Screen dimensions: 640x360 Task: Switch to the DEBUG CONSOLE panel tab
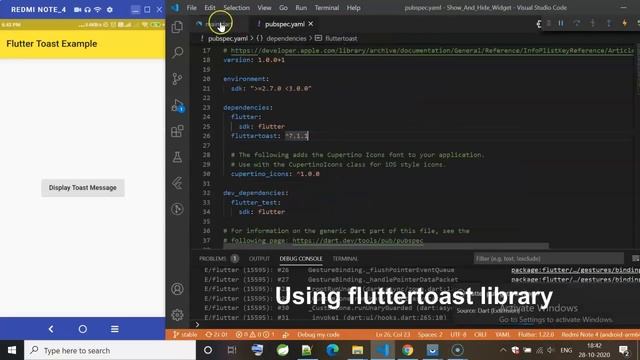(301, 259)
